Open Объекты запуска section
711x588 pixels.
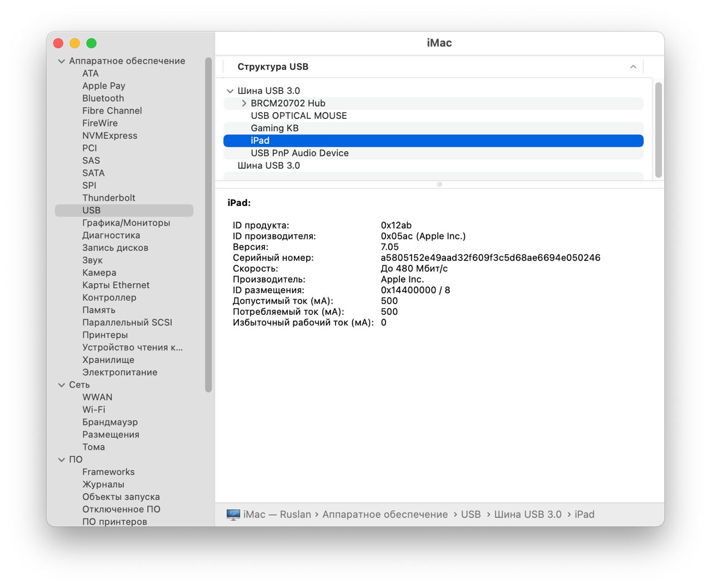[121, 497]
